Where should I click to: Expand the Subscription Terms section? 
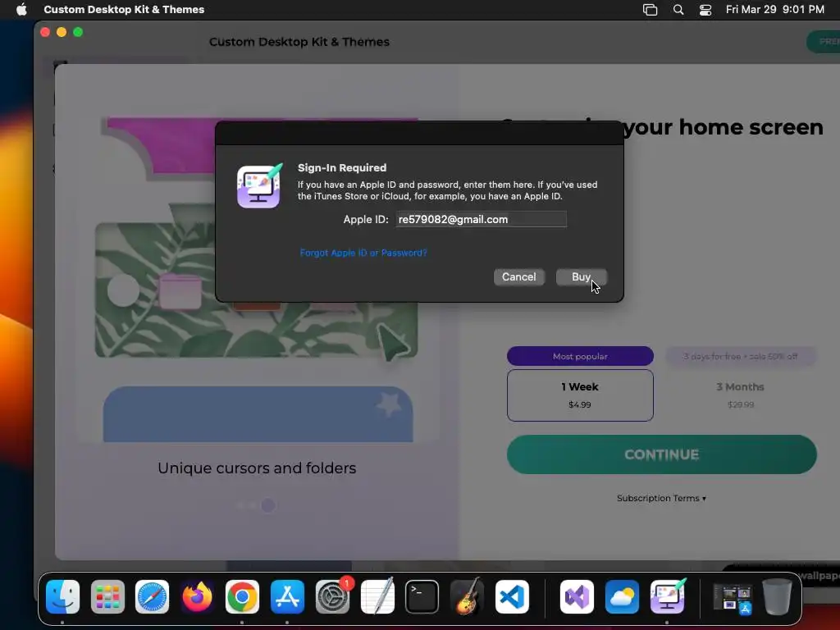click(661, 498)
